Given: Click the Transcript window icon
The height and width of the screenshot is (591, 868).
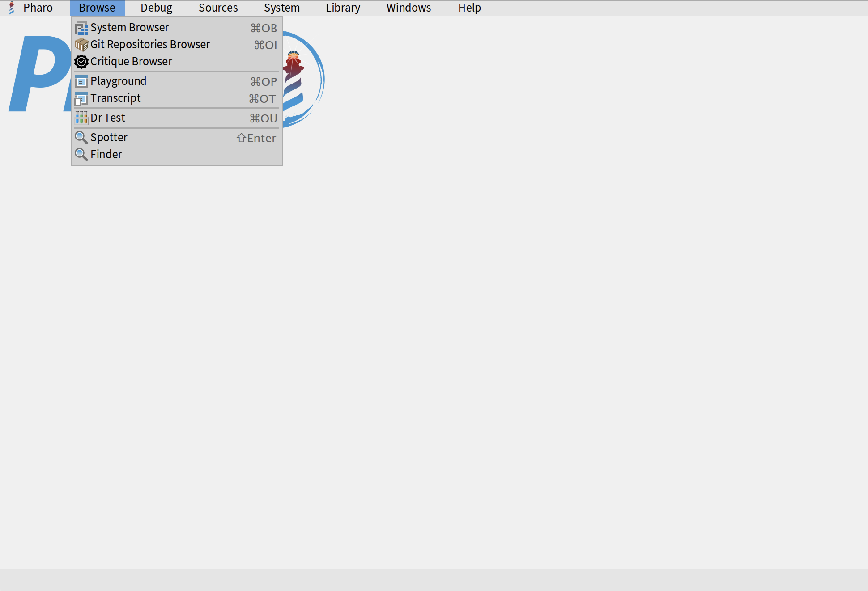Looking at the screenshot, I should [81, 98].
